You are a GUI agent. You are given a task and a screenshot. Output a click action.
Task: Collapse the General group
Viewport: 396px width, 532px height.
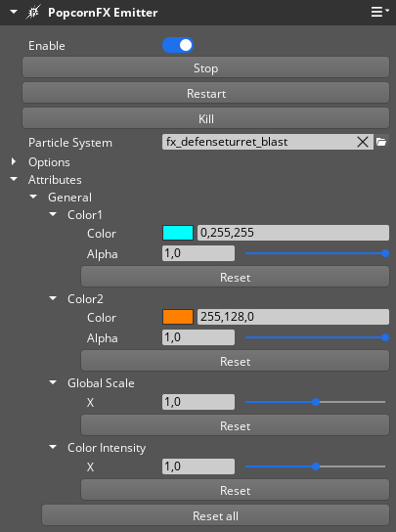33,197
